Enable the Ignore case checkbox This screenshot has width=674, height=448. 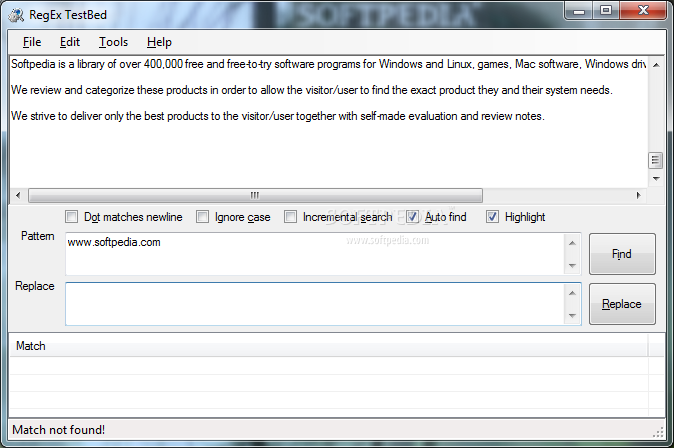202,217
